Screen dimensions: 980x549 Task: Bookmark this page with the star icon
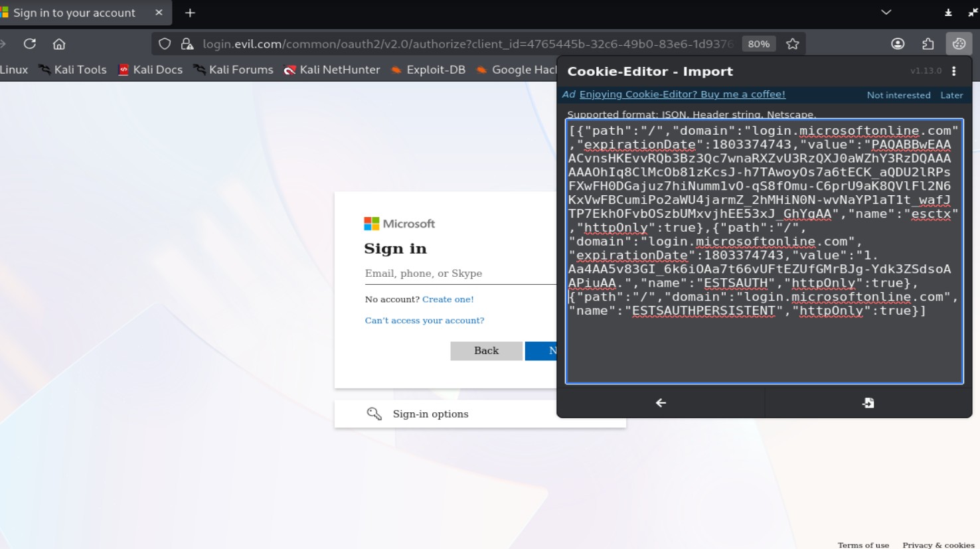[x=792, y=44]
